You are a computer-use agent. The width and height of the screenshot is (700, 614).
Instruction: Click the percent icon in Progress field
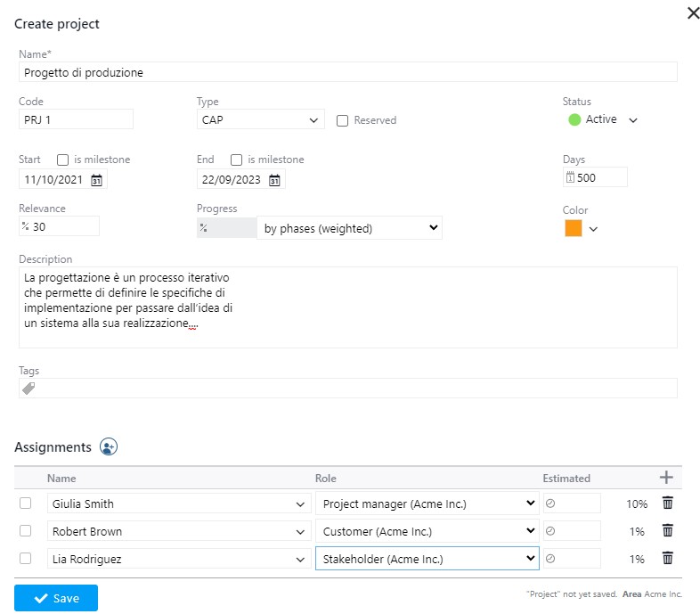204,228
